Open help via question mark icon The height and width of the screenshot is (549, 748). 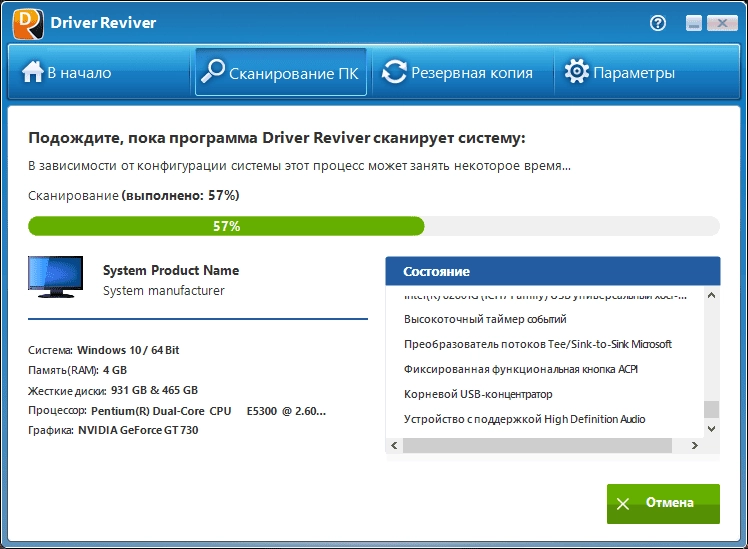[x=658, y=23]
